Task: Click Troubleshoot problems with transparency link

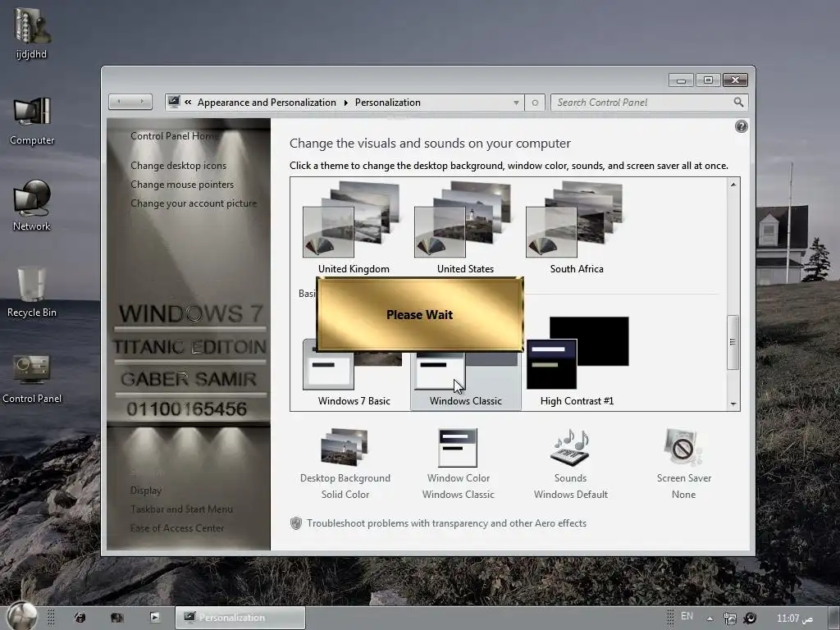Action: point(446,523)
